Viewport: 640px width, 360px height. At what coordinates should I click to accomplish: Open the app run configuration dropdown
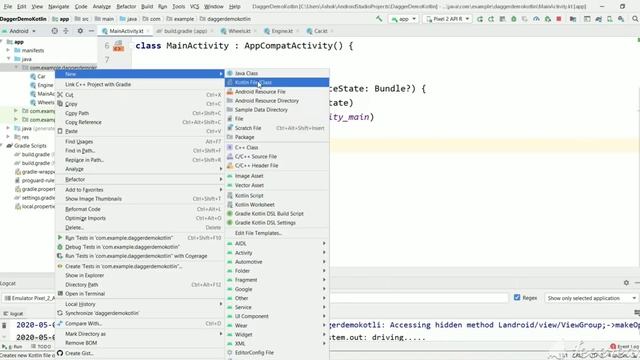(x=404, y=19)
